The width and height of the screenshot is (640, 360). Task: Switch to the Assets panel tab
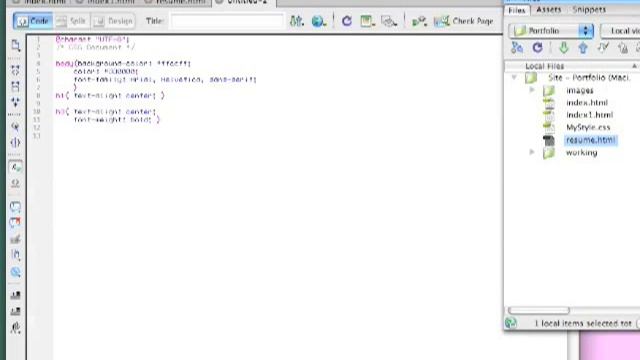(549, 9)
